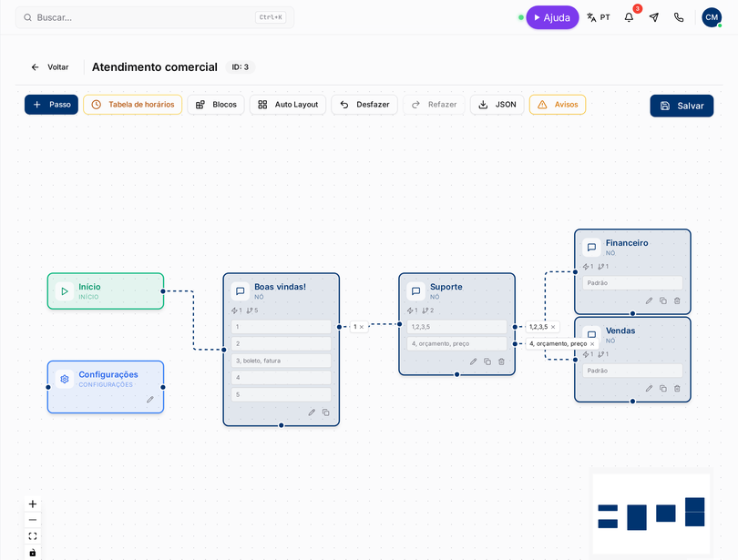Open the Blocos panel
Screen dimensions: 738x560
pos(216,105)
